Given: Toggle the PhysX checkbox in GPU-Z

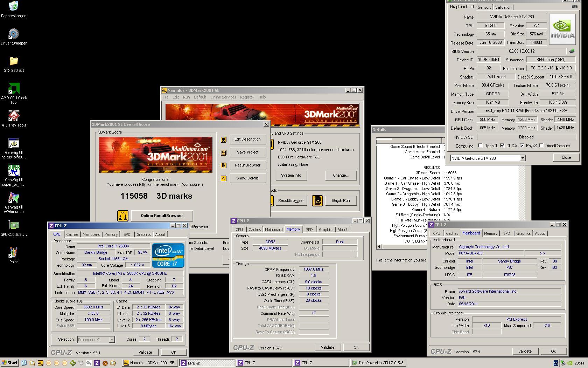Looking at the screenshot, I should pyautogui.click(x=522, y=146).
